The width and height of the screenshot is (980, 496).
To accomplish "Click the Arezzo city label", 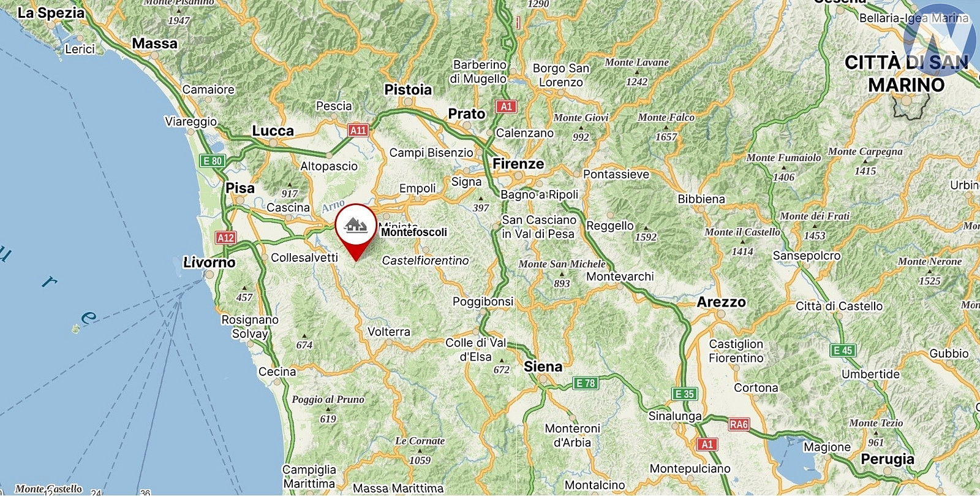I will [722, 302].
